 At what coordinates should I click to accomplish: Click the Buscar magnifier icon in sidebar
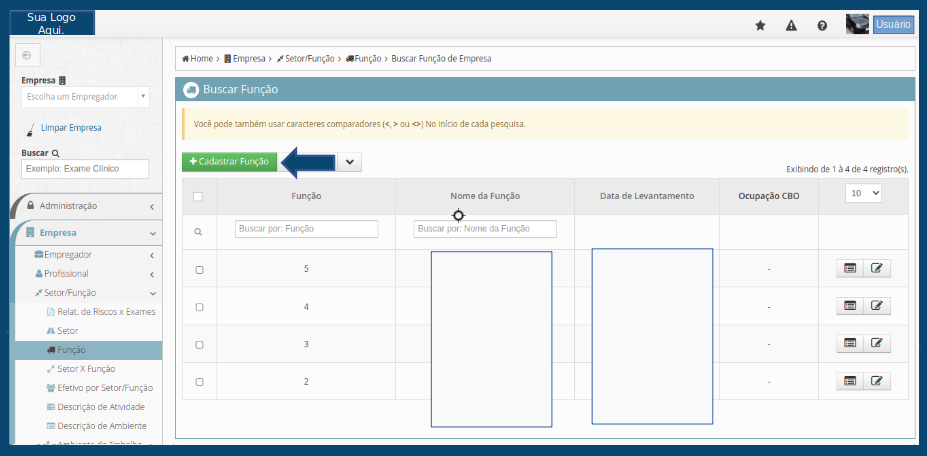click(56, 153)
